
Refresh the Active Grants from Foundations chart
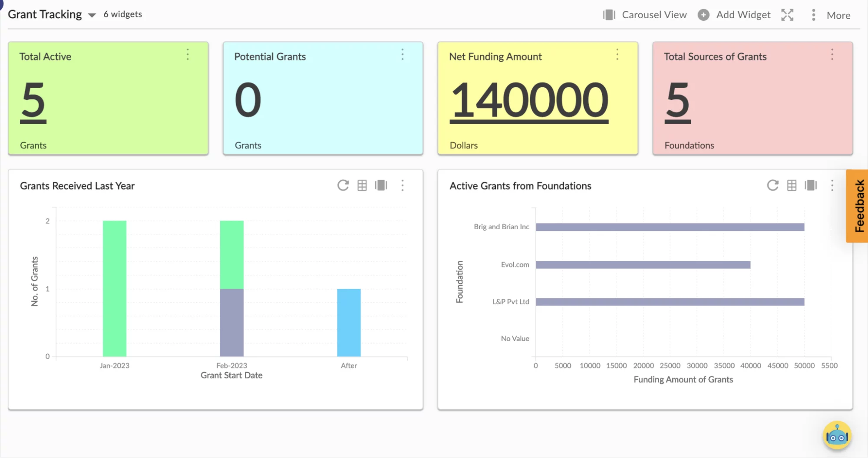pos(772,185)
